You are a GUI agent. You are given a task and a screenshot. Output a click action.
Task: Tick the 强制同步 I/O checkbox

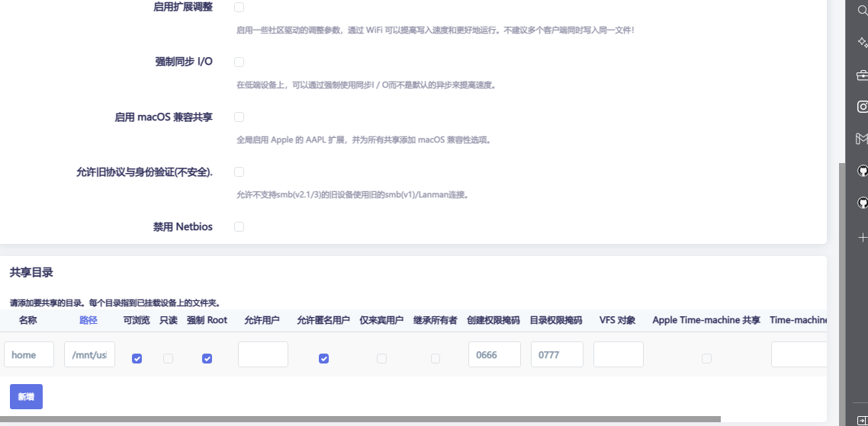(x=239, y=62)
